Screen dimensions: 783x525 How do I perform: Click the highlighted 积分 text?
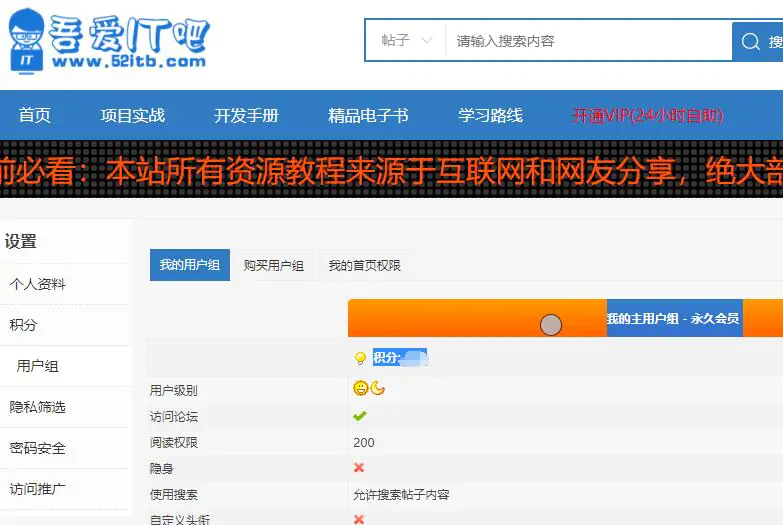tap(399, 358)
